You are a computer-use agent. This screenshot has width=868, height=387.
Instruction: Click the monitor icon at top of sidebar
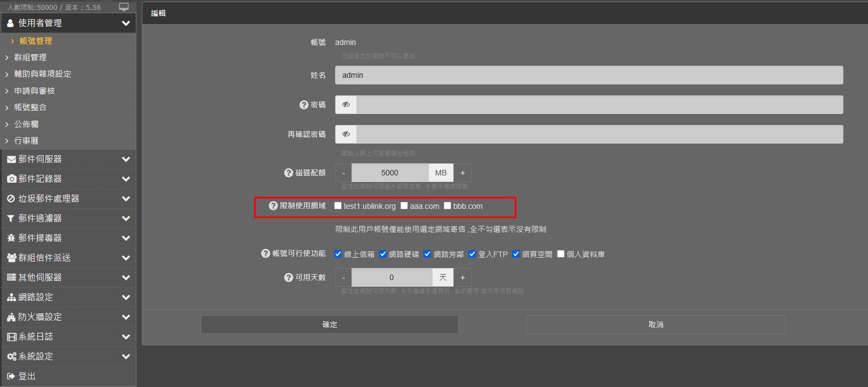pos(124,7)
